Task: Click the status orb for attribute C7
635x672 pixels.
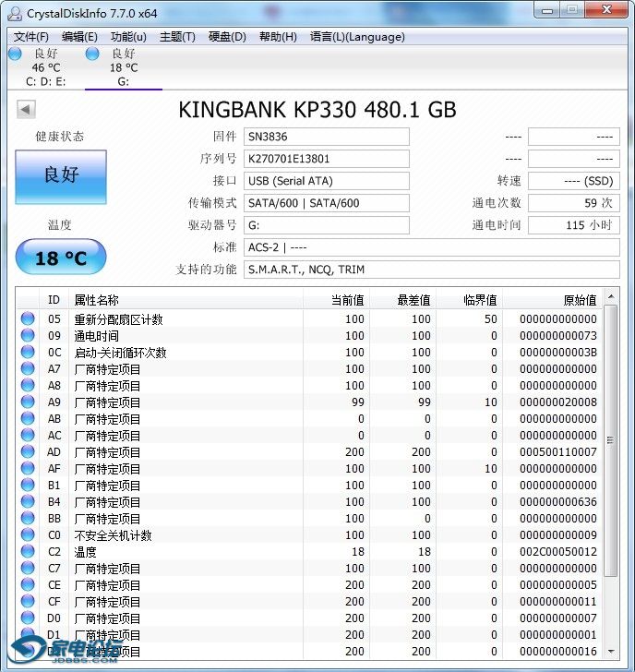Action: tap(28, 568)
